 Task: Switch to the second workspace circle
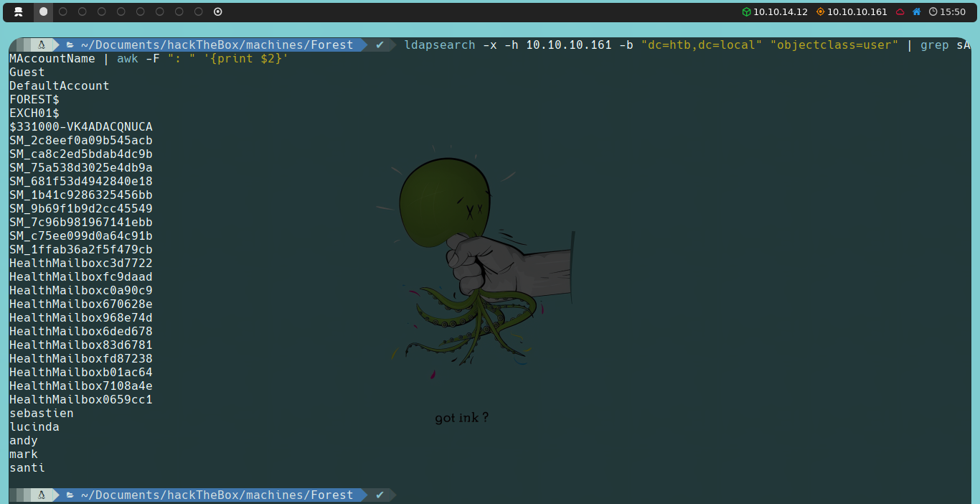tap(63, 11)
